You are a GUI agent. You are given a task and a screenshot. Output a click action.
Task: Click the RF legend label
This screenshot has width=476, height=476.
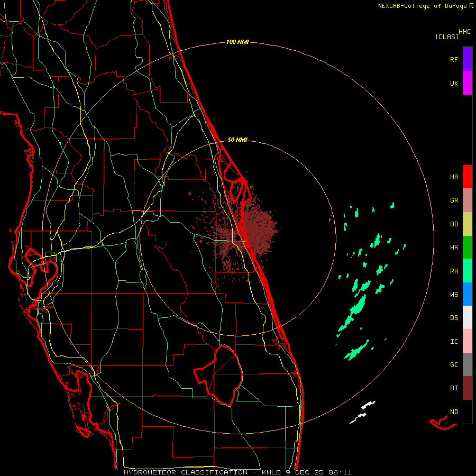point(454,59)
